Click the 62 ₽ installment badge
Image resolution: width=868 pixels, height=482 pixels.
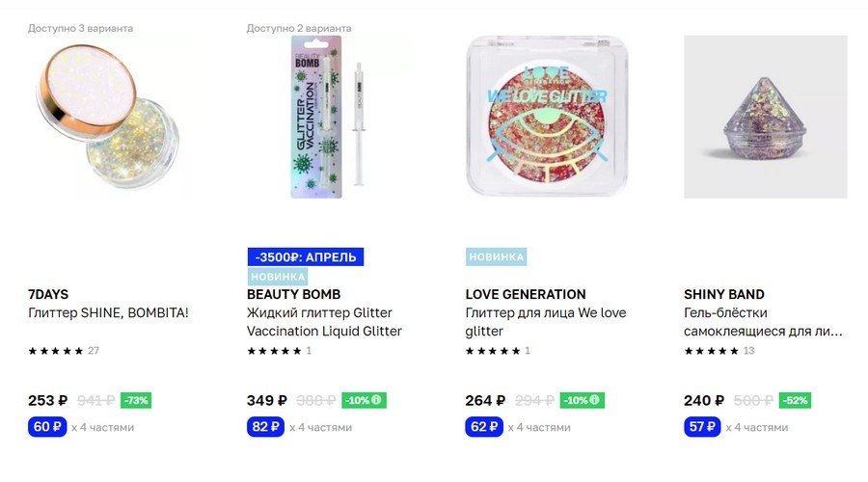pos(484,427)
